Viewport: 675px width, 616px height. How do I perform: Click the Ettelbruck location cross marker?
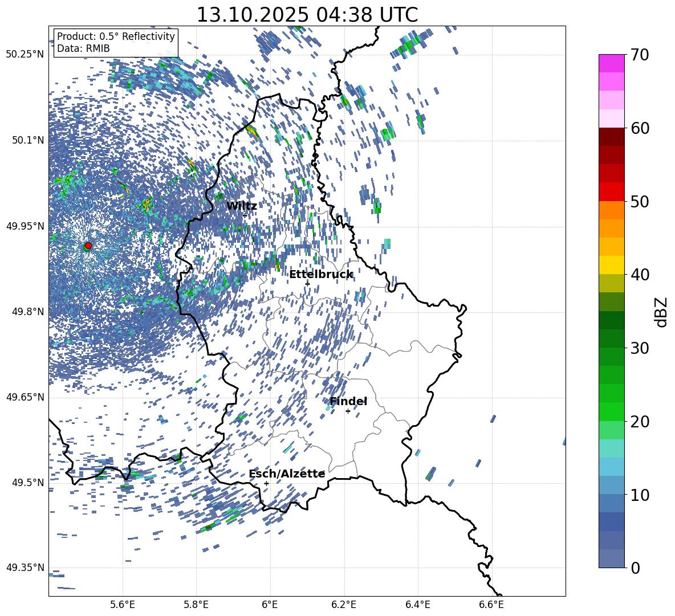click(x=307, y=284)
